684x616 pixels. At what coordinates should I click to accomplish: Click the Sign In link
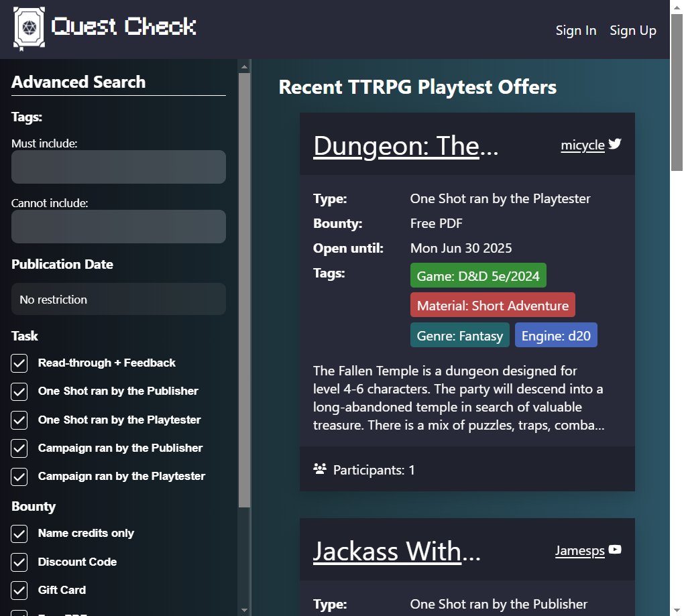[x=575, y=30]
